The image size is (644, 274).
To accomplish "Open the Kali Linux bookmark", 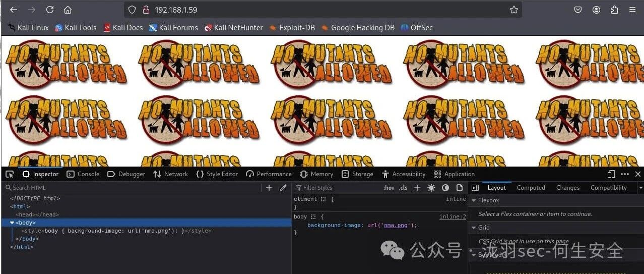I will click(28, 28).
